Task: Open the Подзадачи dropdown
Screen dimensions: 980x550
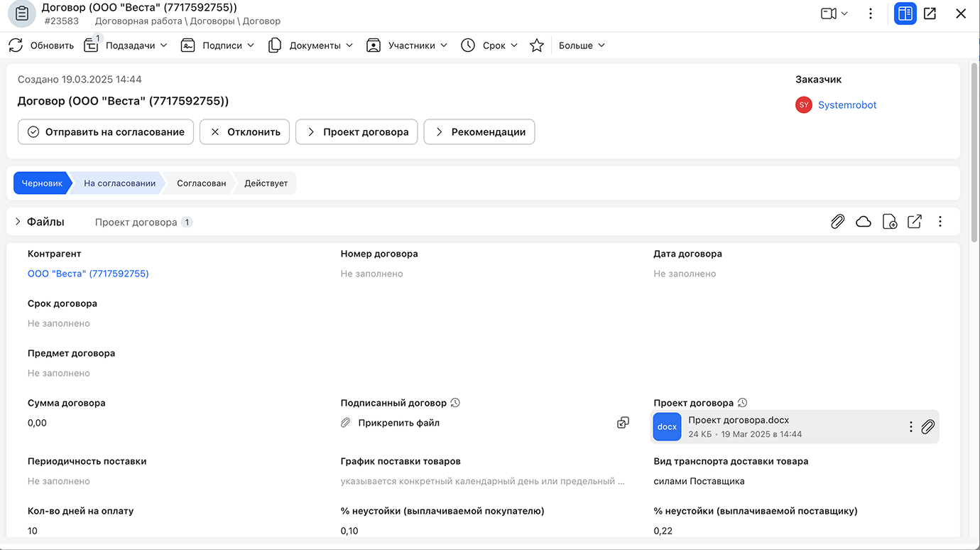Action: pos(128,45)
